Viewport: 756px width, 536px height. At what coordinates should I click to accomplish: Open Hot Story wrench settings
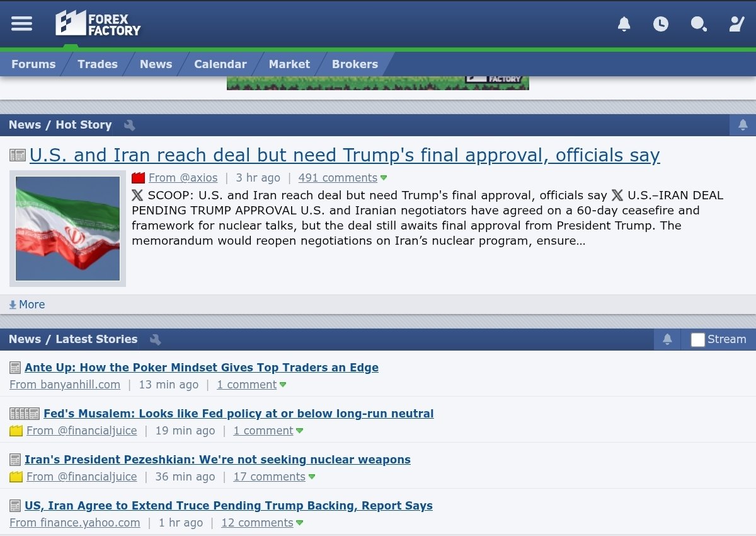tap(129, 125)
